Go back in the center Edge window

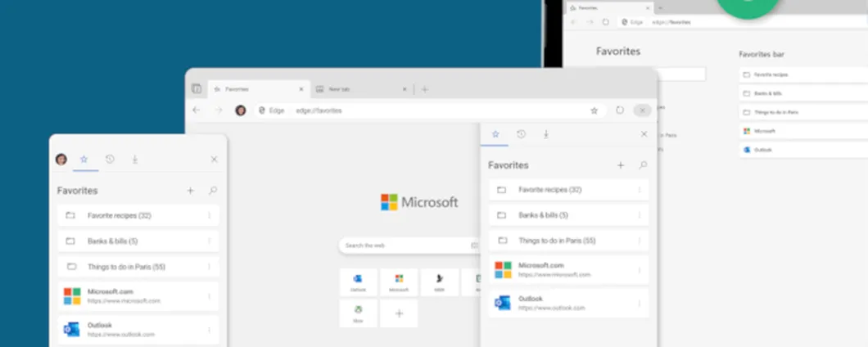click(x=196, y=110)
